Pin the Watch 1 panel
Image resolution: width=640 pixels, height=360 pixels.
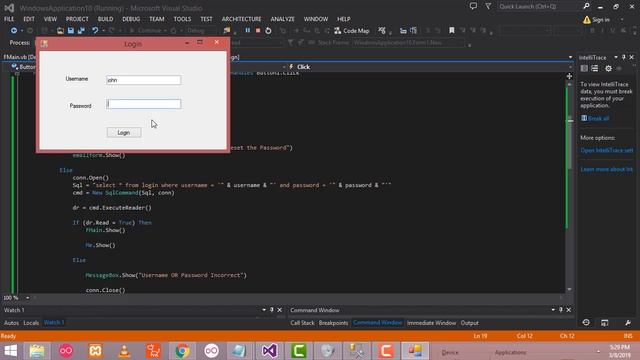(x=272, y=310)
